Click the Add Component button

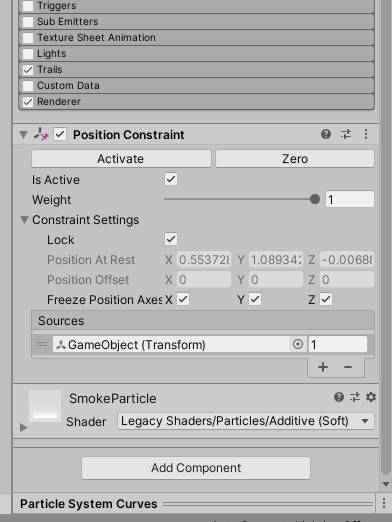pyautogui.click(x=196, y=468)
